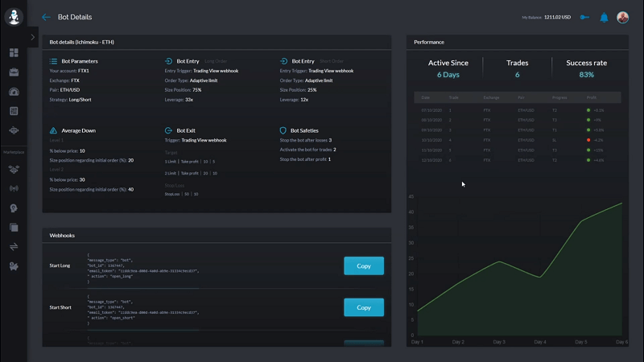Copy the Start Short webhook
The height and width of the screenshot is (362, 644).
pos(364,307)
